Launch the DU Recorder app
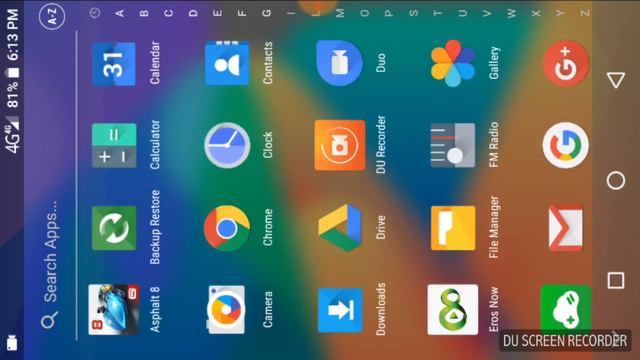 [x=340, y=145]
